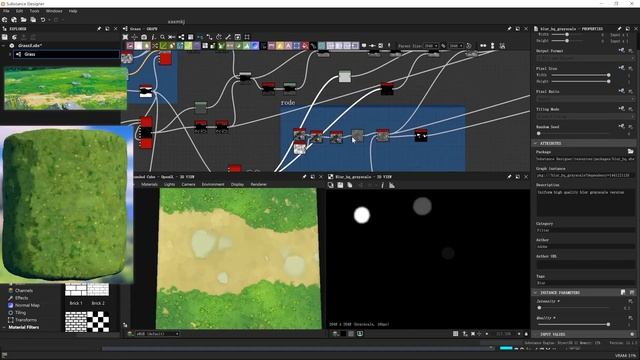Adjust the Random Seed slider
The image size is (640, 360).
[573, 133]
